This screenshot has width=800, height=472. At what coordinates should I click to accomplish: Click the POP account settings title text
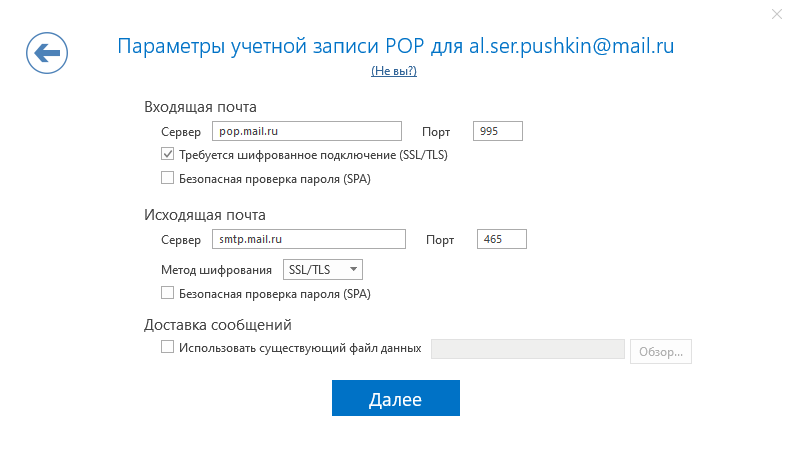coord(395,46)
